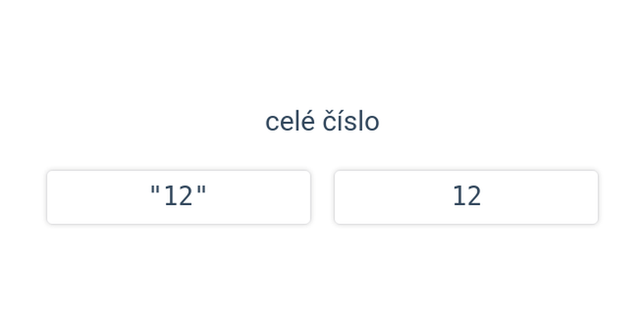Click the answer button showing "12" in quotes
Screen dimensions: 644x322
click(x=179, y=196)
